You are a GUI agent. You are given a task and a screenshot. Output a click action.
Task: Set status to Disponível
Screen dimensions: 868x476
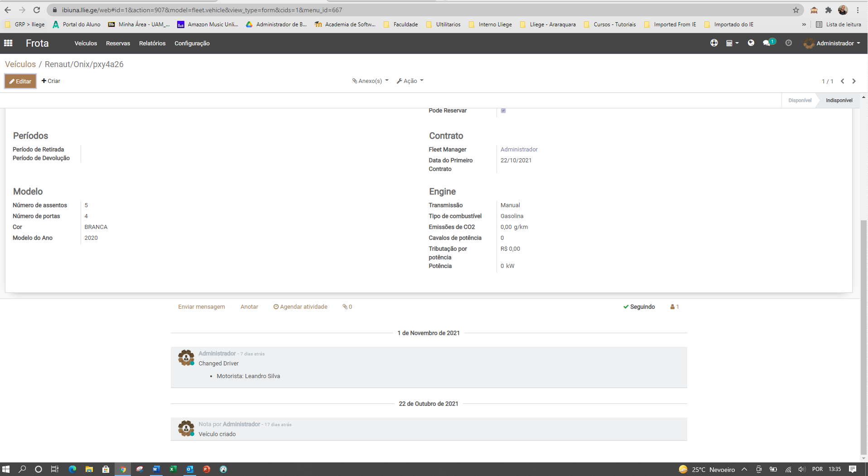pyautogui.click(x=799, y=100)
